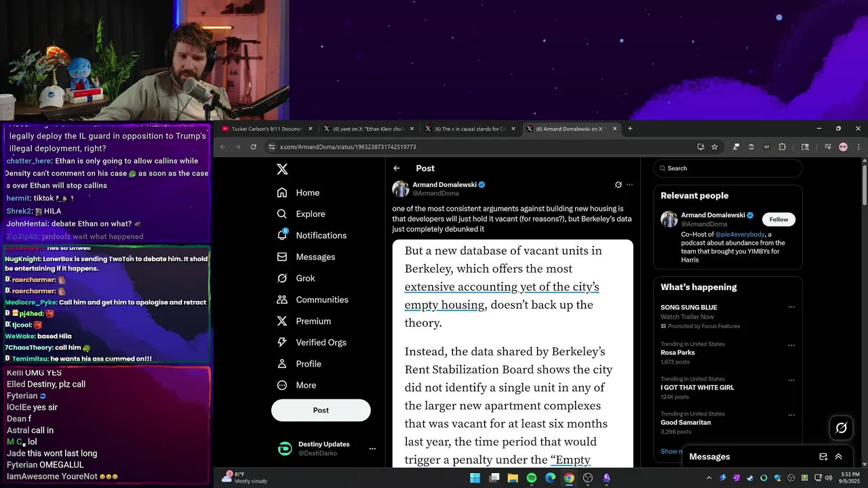868x488 pixels.
Task: Open OBS Studio from the taskbar
Action: click(x=588, y=478)
